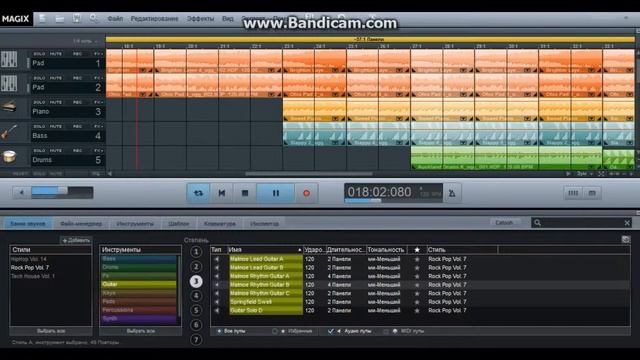The width and height of the screenshot is (640, 360).
Task: Open FX dropdown on Bass track
Action: click(x=98, y=126)
